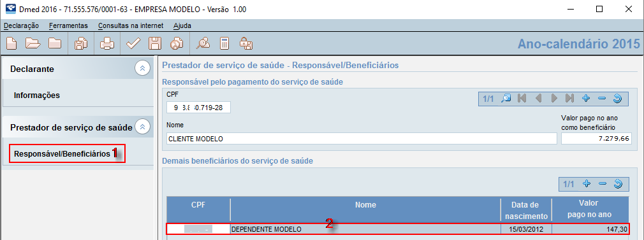Click the value cell 147,30
The width and height of the screenshot is (644, 240).
[590, 229]
